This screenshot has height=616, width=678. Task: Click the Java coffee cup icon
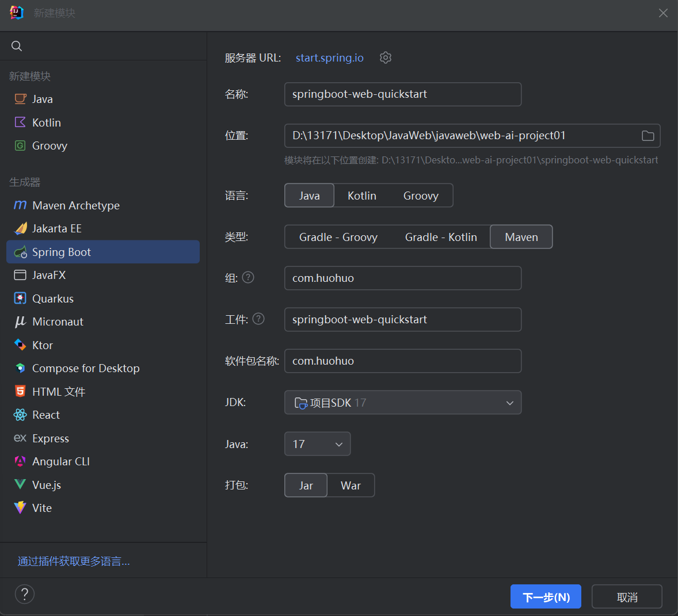(20, 99)
